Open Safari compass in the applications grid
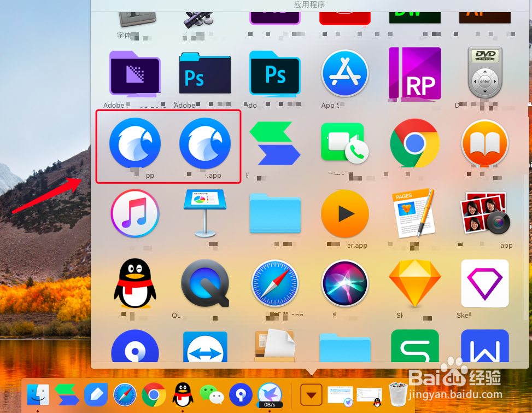 [x=275, y=283]
